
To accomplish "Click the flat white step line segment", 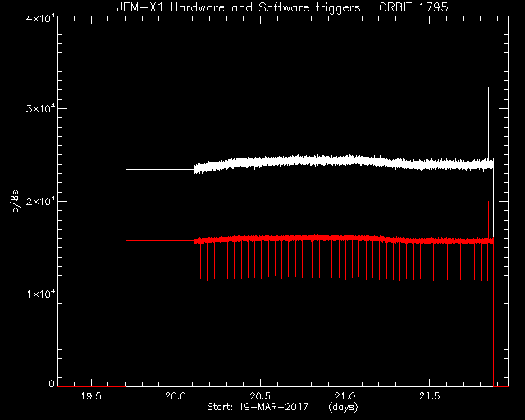I will (x=160, y=170).
